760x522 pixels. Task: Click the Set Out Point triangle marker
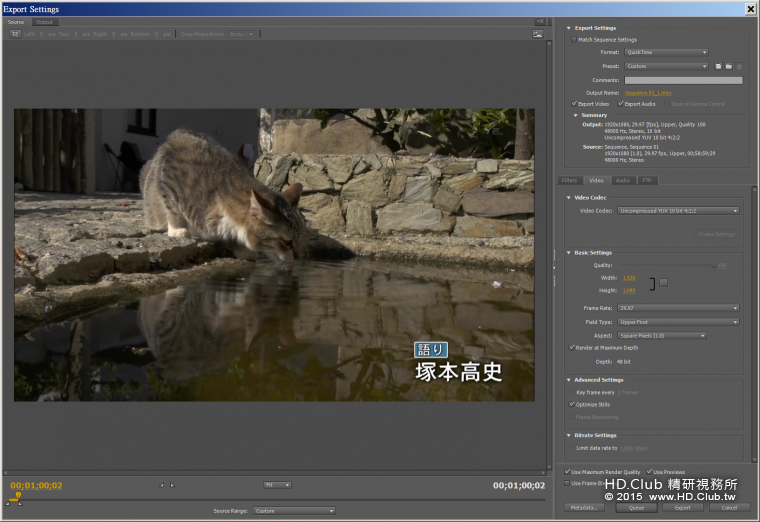point(172,485)
